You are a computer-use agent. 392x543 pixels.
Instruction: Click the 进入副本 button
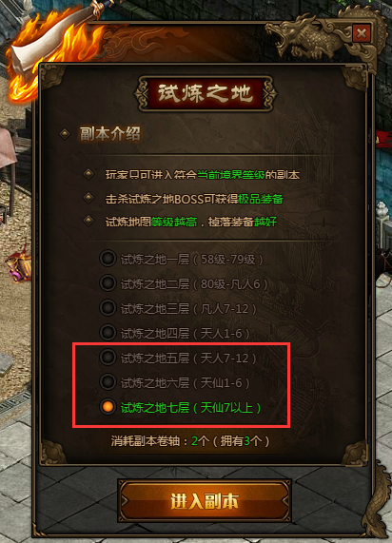click(x=205, y=501)
